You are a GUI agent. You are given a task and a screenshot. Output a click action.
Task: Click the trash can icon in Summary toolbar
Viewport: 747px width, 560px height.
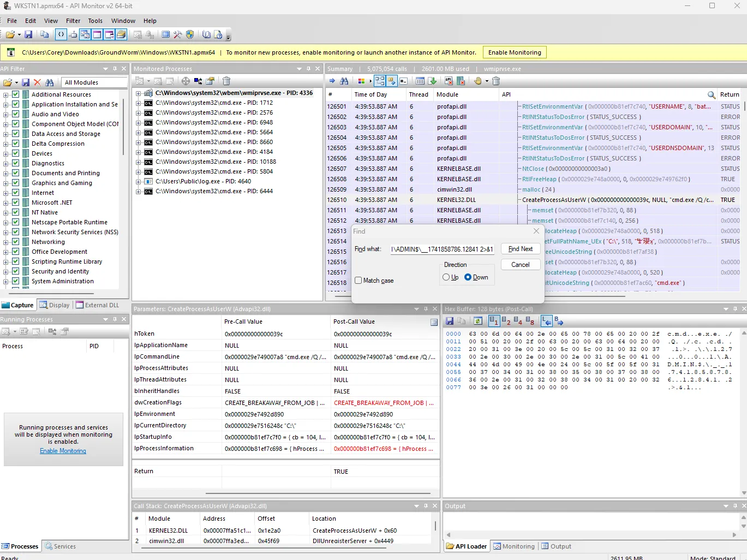point(496,81)
